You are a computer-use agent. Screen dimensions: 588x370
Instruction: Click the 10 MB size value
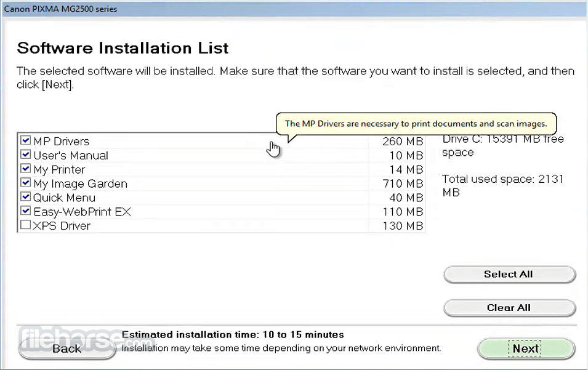[406, 156]
